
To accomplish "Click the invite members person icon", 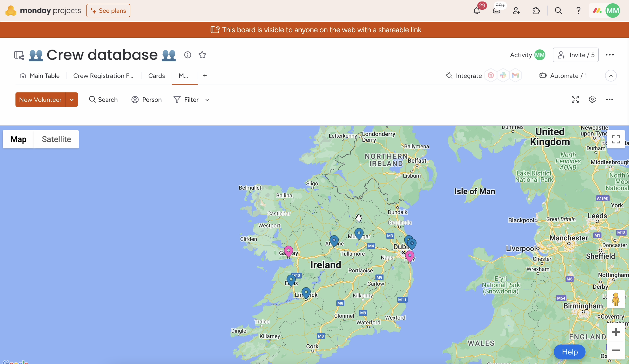I will tap(516, 11).
